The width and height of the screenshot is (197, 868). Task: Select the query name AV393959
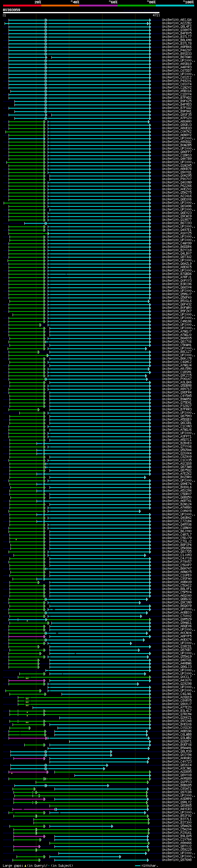(11, 10)
